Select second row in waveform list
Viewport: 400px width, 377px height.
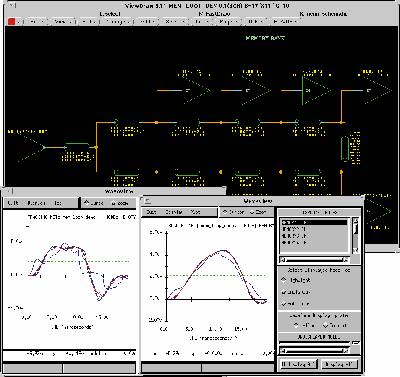coord(314,229)
